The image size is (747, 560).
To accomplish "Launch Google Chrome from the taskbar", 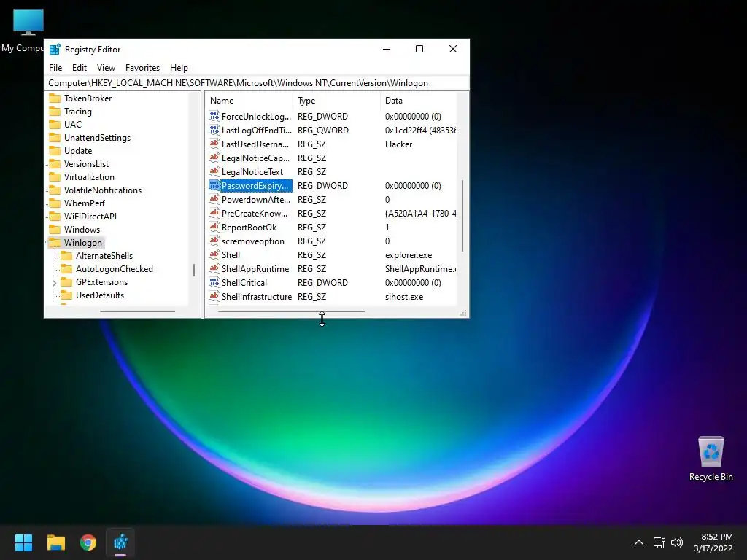I will tap(88, 542).
